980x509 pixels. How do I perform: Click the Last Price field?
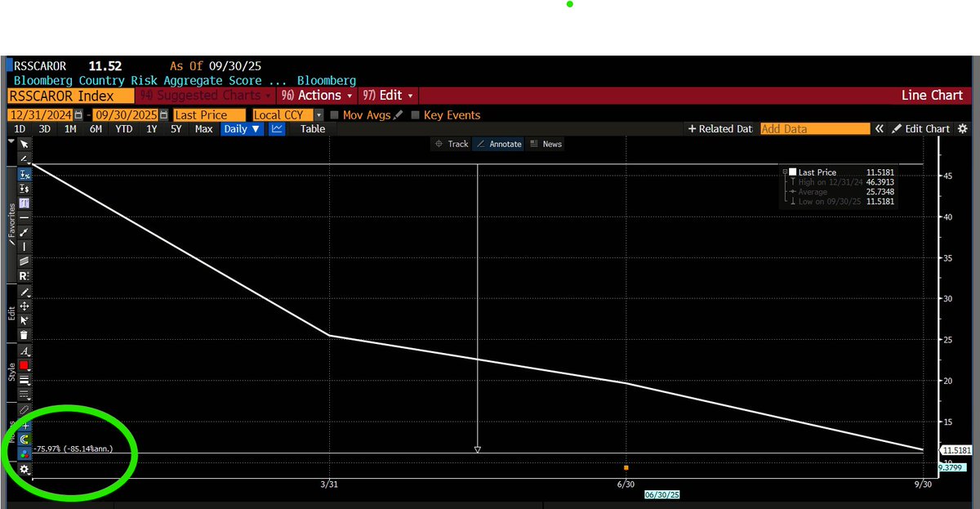[x=209, y=115]
